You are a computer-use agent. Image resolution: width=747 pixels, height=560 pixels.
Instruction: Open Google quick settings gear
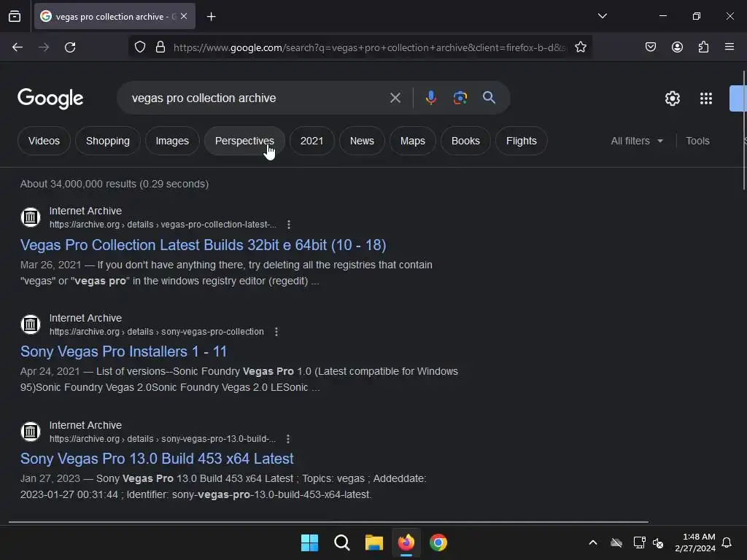click(x=672, y=98)
